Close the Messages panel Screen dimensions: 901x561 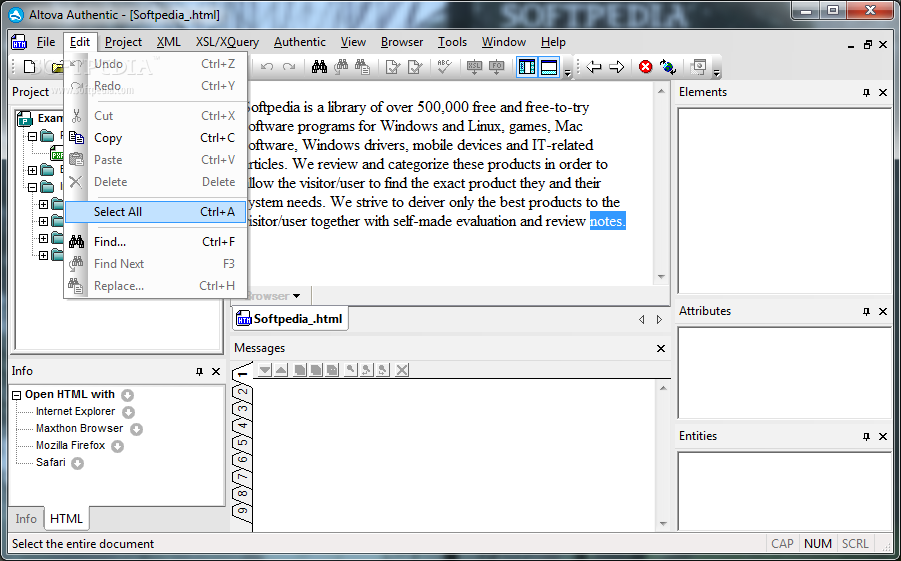pos(661,349)
